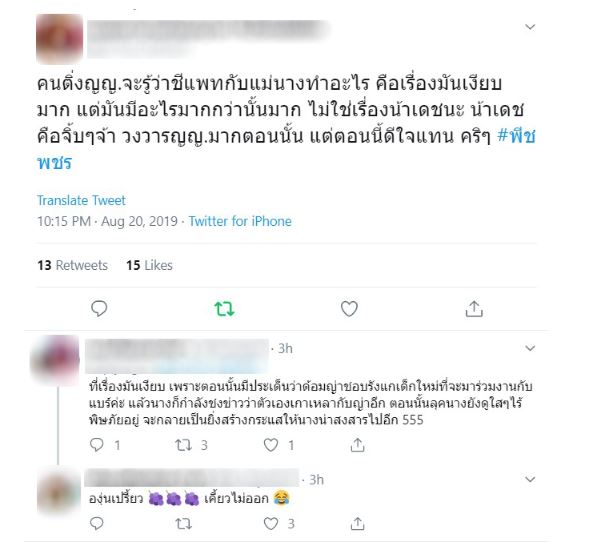Expand options chevron on first reply
This screenshot has height=552, width=595.
pyautogui.click(x=530, y=348)
